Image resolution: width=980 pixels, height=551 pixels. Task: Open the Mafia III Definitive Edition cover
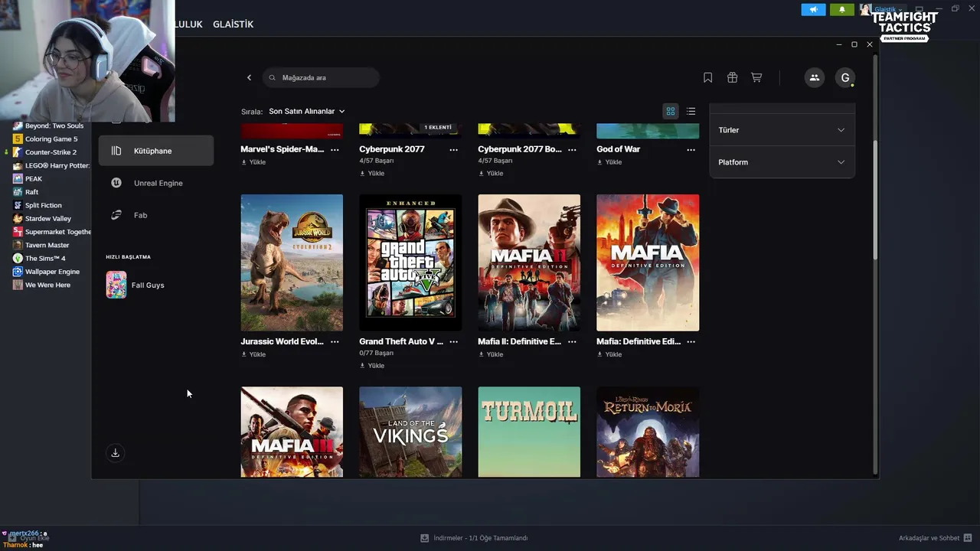292,432
